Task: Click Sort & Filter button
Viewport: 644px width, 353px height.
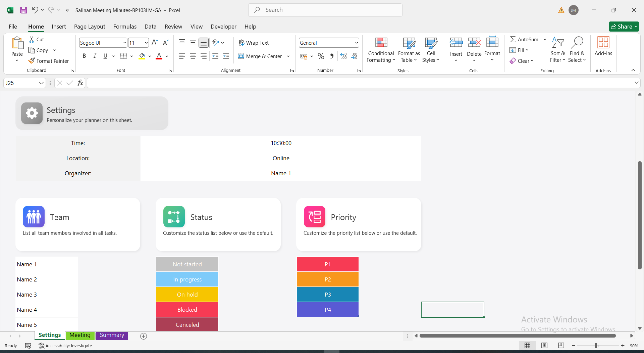Action: [x=557, y=50]
